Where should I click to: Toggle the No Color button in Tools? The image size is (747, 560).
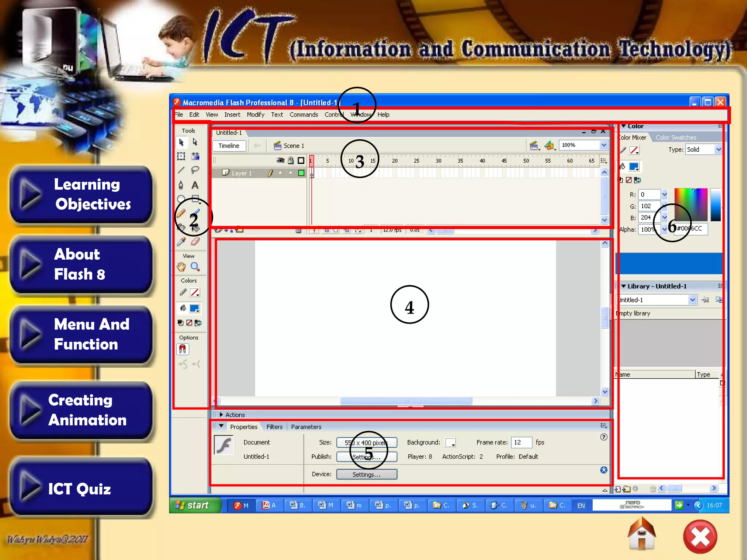coord(189,323)
